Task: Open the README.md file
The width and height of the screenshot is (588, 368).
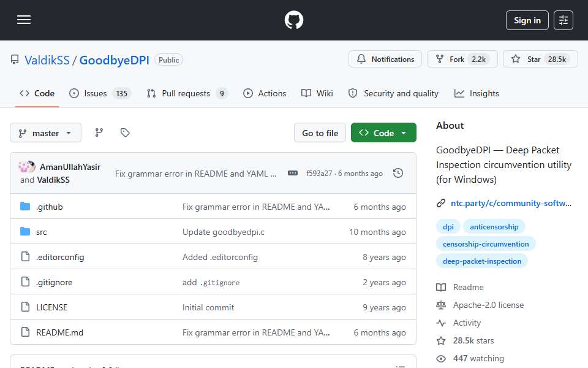Action: tap(59, 332)
